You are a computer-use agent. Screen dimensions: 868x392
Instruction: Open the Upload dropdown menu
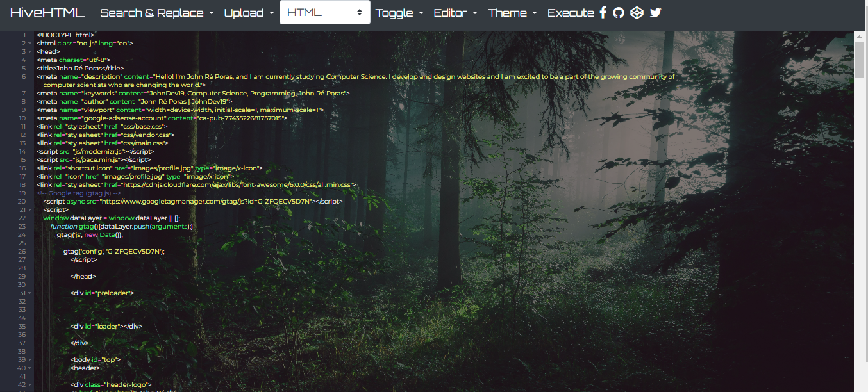pyautogui.click(x=249, y=13)
